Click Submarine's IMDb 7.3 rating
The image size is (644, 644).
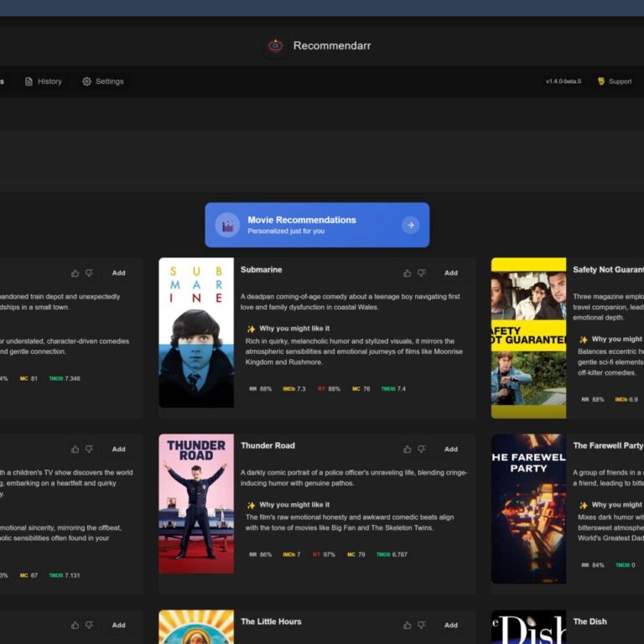pyautogui.click(x=294, y=389)
